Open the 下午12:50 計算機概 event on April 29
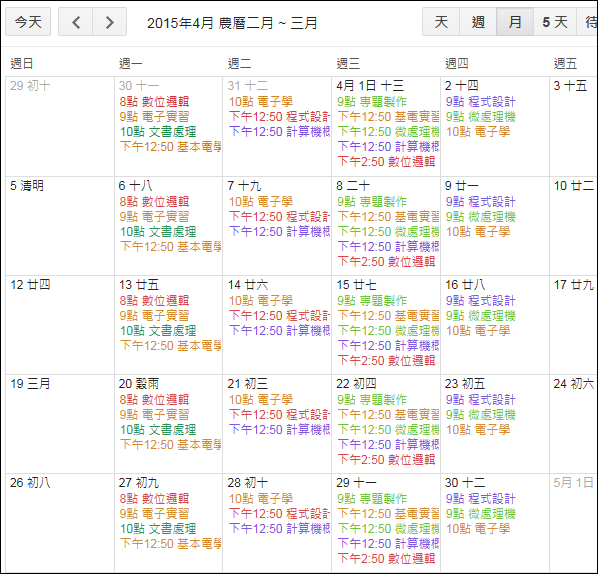This screenshot has width=598, height=574. click(388, 544)
